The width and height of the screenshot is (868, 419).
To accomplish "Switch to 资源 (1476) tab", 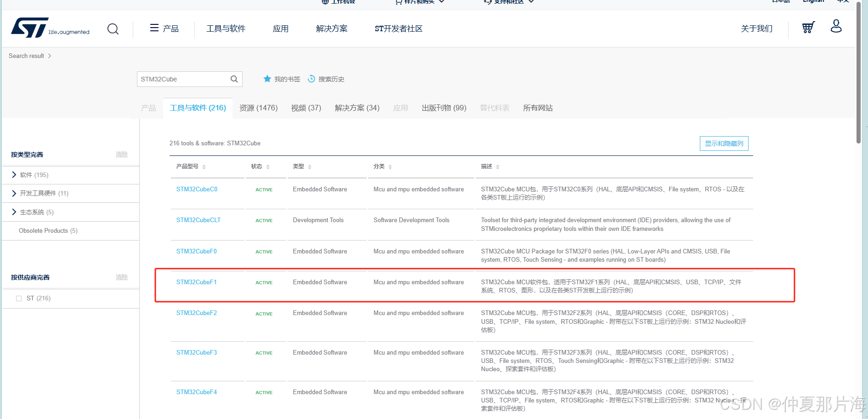I will 258,108.
